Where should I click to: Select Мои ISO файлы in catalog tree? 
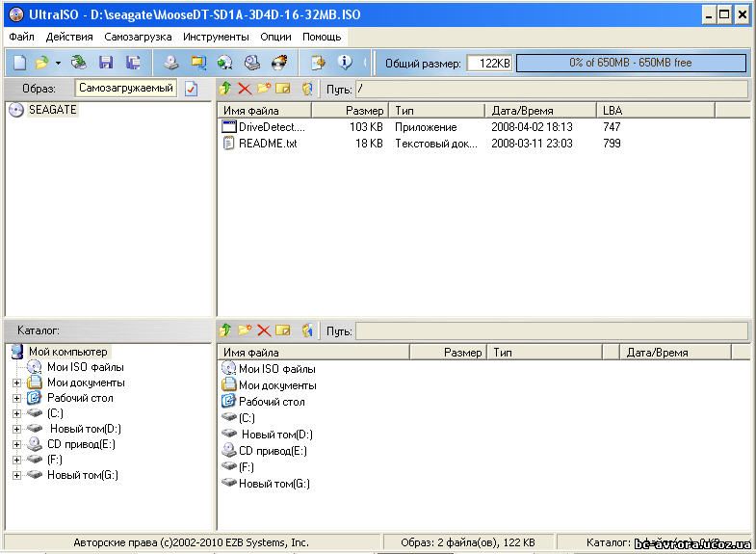click(x=86, y=367)
